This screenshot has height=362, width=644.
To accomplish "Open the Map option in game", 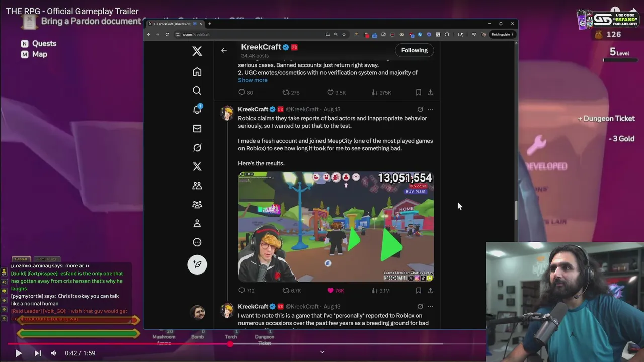I will point(34,54).
